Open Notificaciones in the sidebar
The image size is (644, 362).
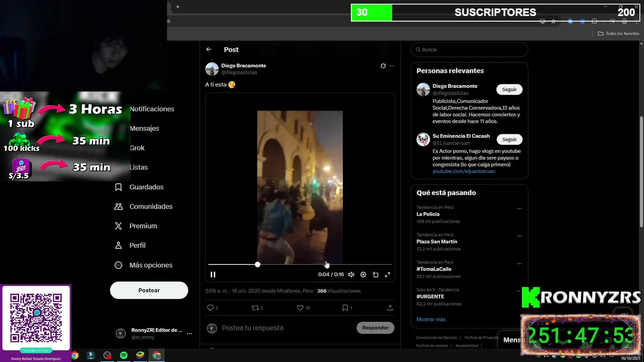pos(152,109)
